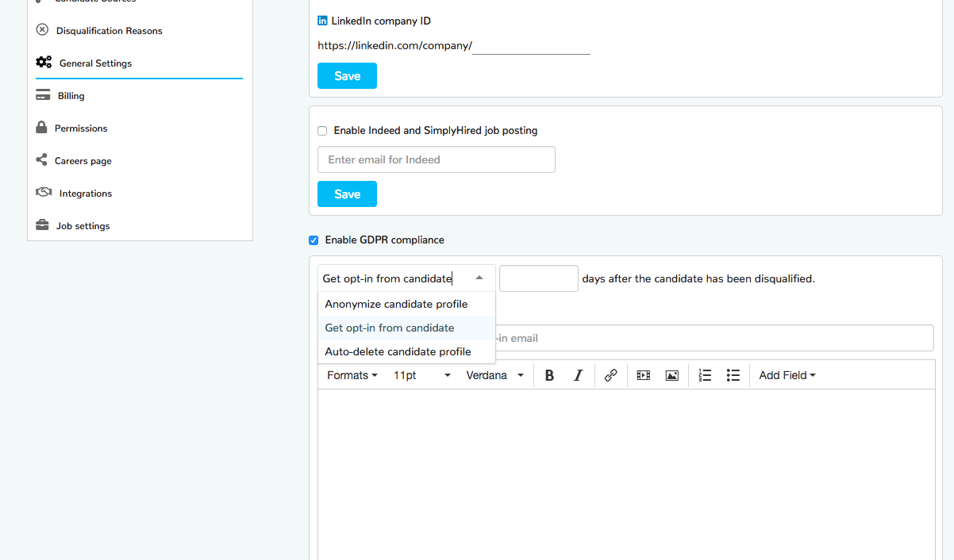Disable the GDPR compliance checkbox
954x560 pixels.
pyautogui.click(x=314, y=240)
